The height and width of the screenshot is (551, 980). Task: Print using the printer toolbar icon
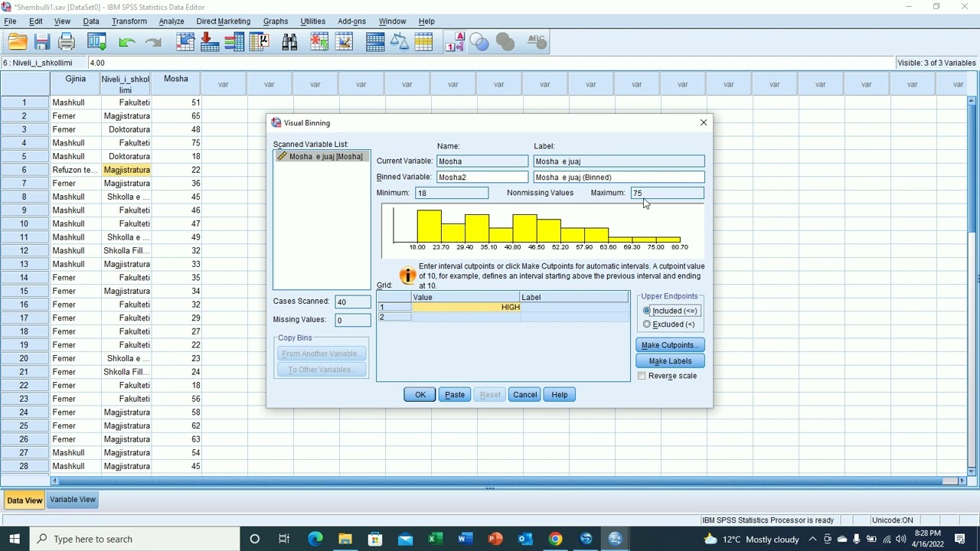click(x=67, y=42)
